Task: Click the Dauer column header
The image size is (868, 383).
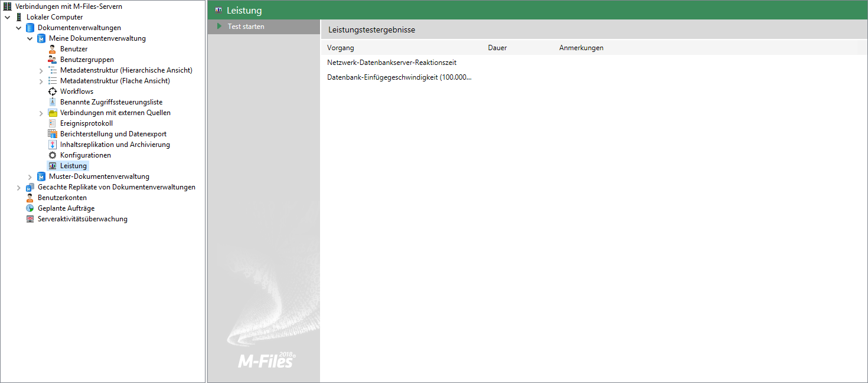Action: point(497,48)
